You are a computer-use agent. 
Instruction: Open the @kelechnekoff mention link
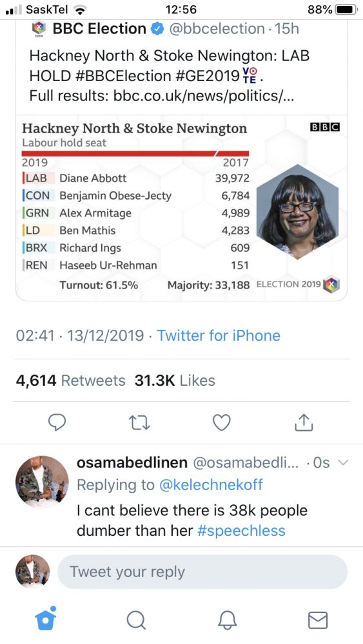[211, 485]
